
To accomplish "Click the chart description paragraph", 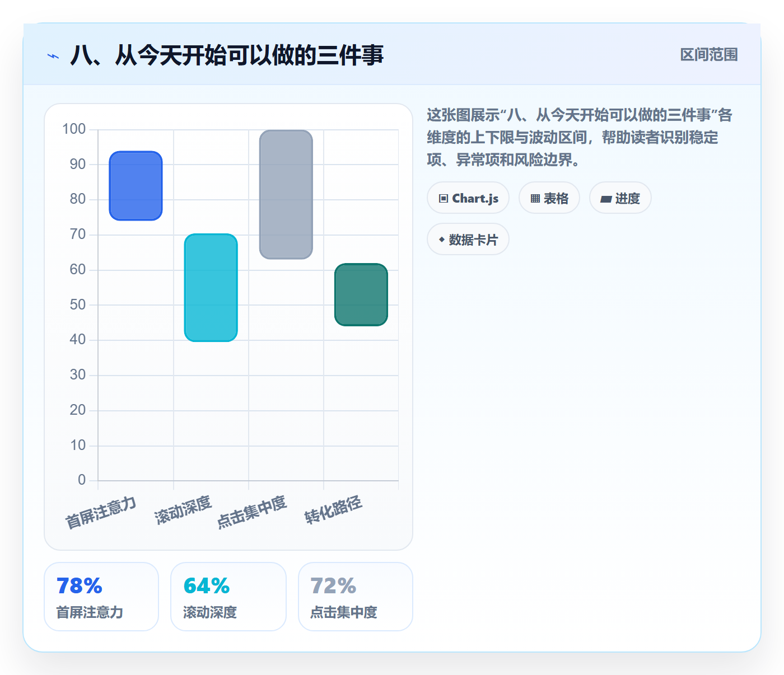I will (x=580, y=138).
